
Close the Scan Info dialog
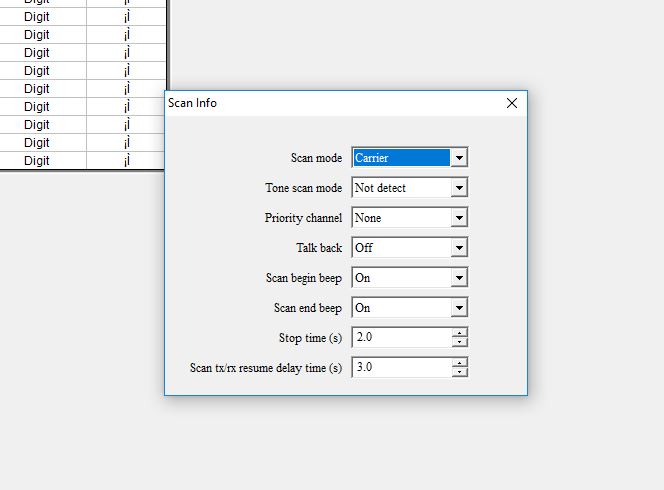click(x=512, y=103)
